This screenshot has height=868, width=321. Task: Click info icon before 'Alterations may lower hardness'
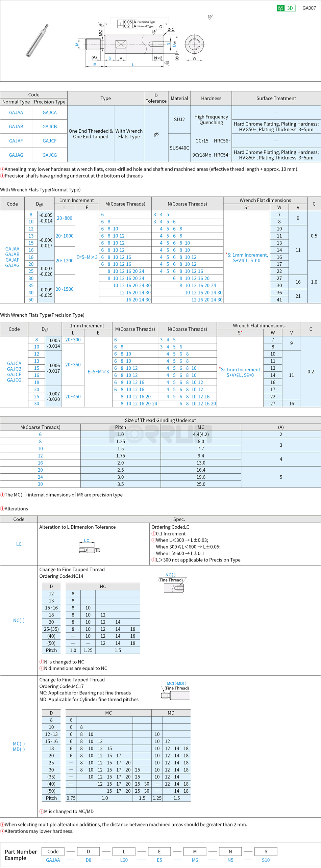coord(2,832)
